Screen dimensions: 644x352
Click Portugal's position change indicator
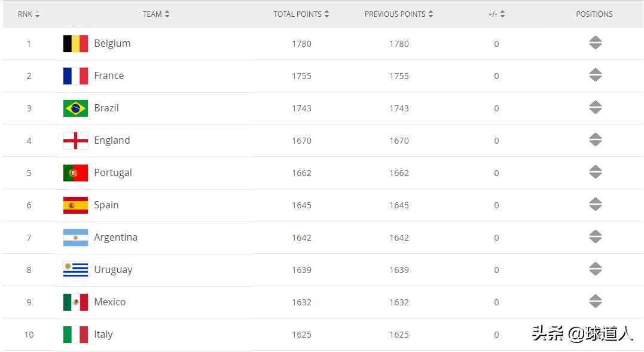595,172
